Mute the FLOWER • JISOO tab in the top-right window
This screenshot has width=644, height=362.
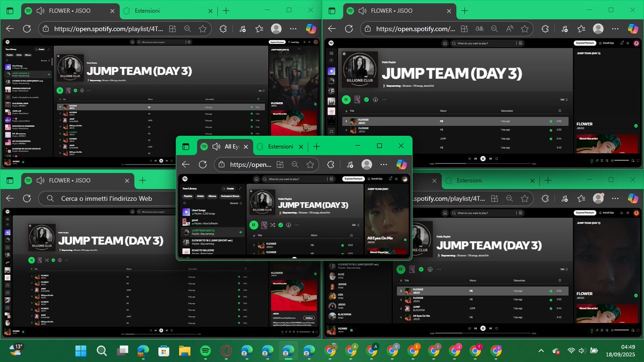362,11
